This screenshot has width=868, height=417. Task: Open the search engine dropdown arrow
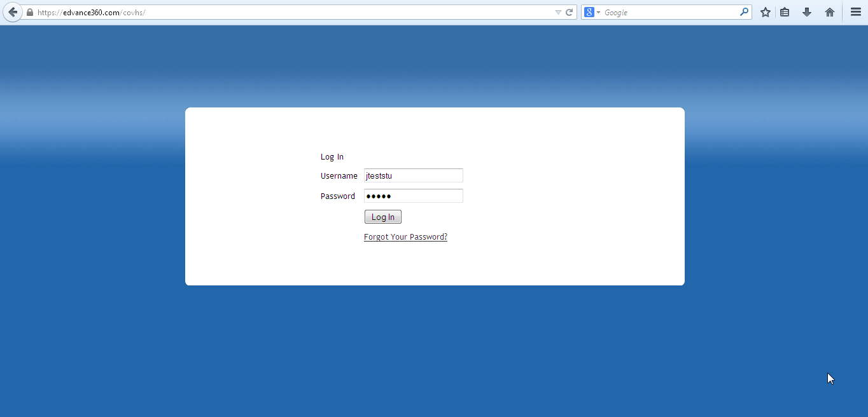[x=599, y=13]
